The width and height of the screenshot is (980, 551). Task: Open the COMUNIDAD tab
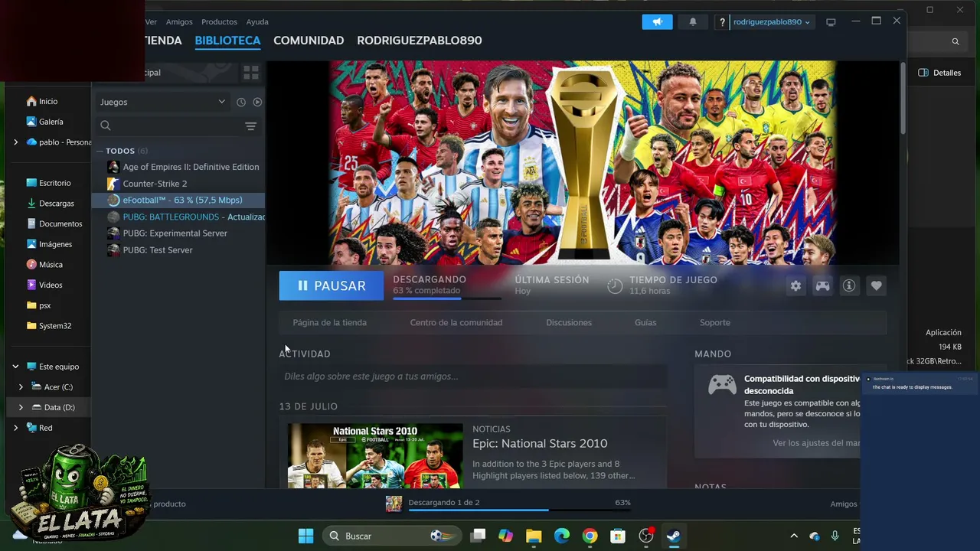[x=309, y=41]
